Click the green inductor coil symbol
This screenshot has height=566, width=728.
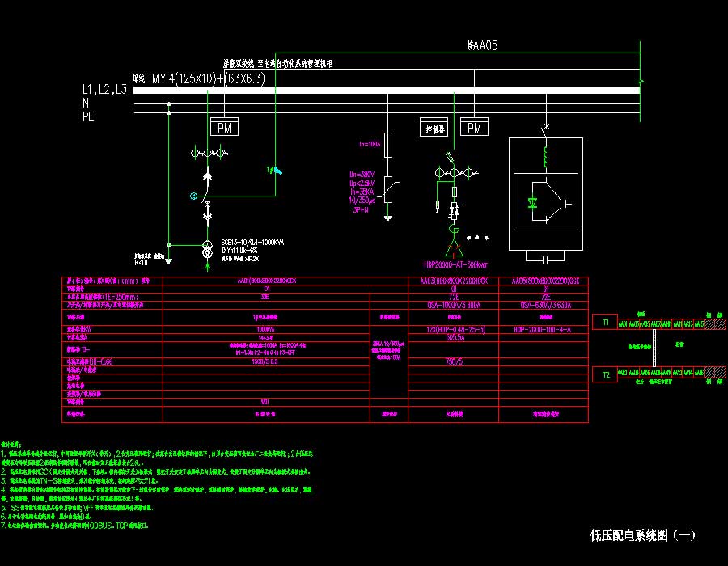(x=546, y=158)
